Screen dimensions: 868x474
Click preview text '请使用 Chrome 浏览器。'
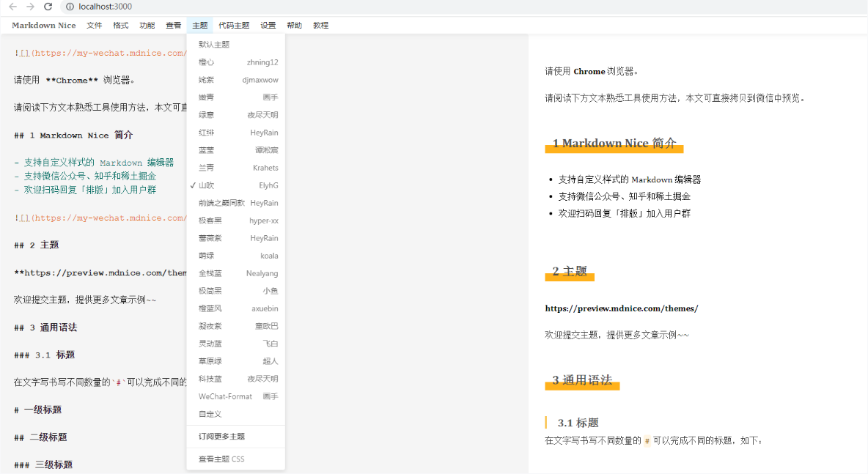pyautogui.click(x=592, y=71)
